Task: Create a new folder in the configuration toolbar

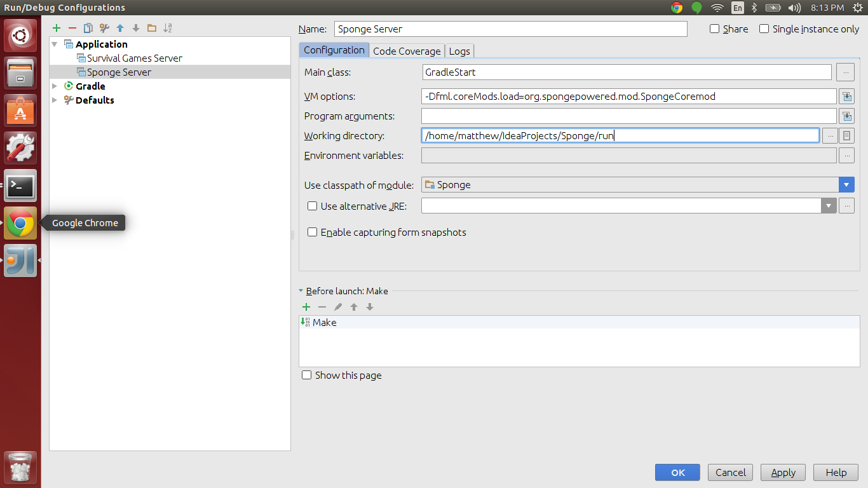Action: point(151,28)
